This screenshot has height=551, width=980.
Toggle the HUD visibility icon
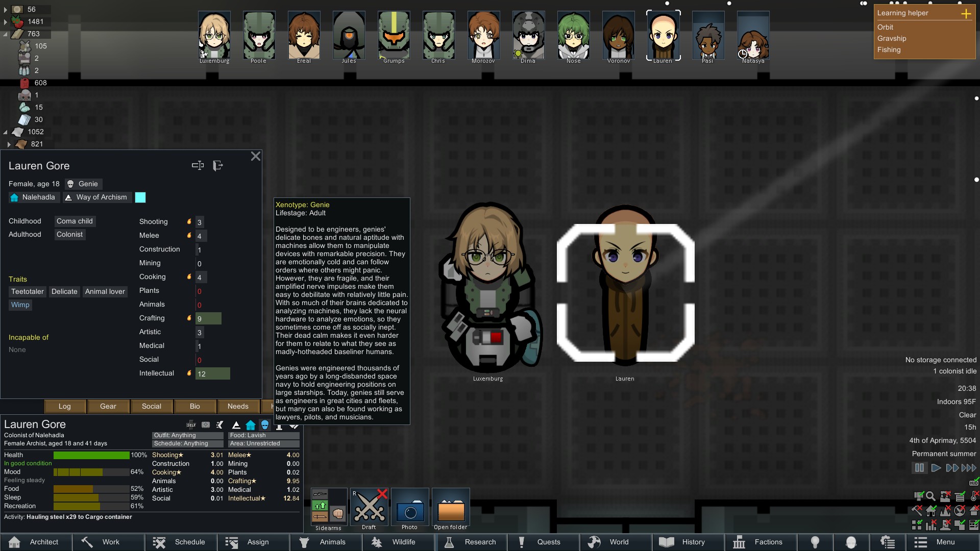tap(974, 482)
